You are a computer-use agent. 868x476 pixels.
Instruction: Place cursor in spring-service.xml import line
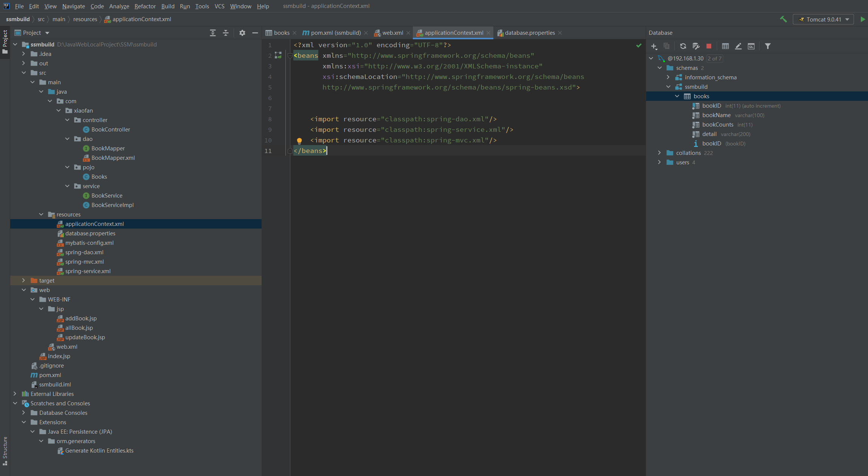[x=412, y=130]
